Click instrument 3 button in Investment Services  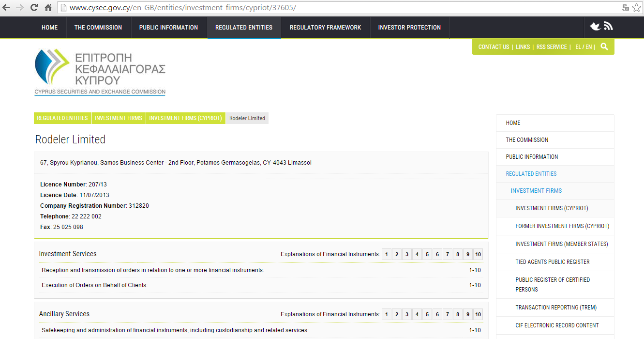click(x=407, y=255)
